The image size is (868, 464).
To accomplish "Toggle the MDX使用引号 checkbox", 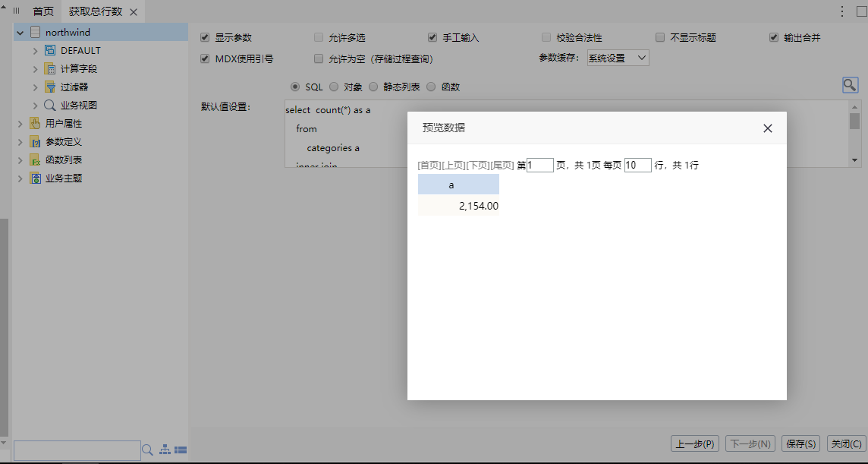I will pos(205,58).
